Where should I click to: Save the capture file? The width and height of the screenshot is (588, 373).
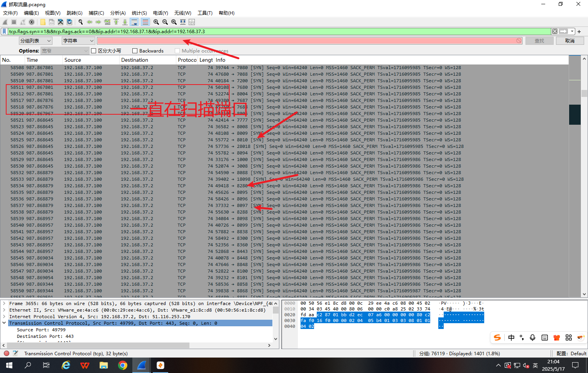pos(51,22)
